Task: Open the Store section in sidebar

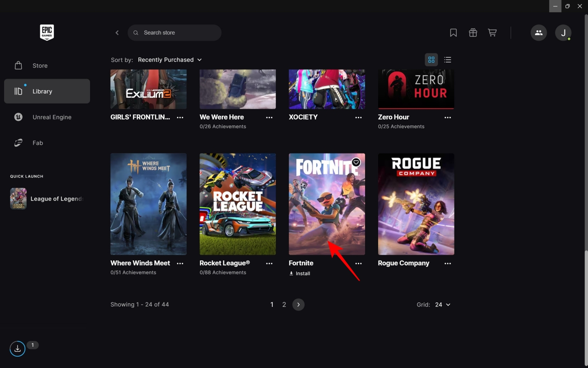Action: pos(47,66)
